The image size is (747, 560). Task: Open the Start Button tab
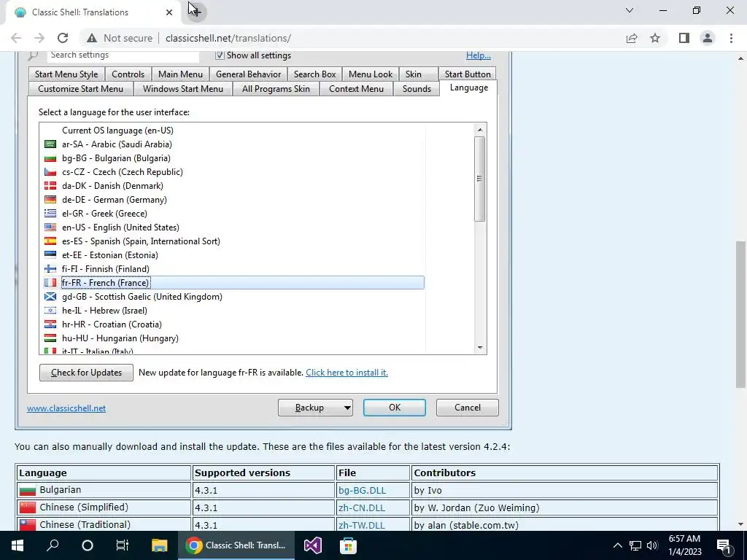point(468,74)
